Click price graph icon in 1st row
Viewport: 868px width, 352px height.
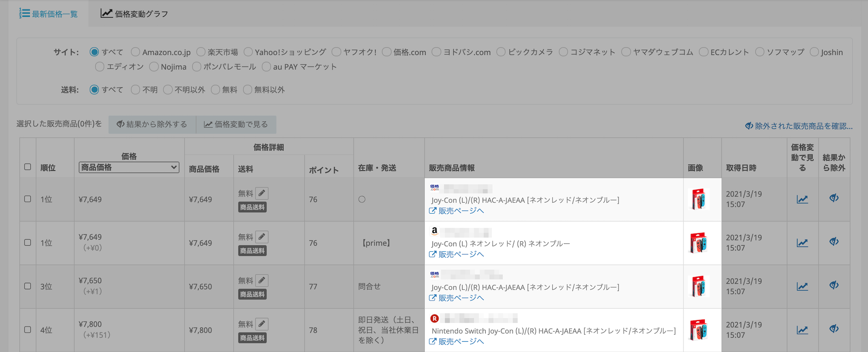802,199
